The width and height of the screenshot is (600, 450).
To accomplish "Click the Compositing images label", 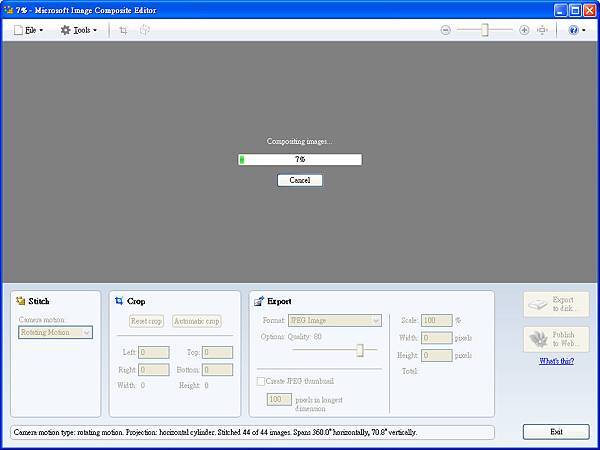I will click(x=300, y=141).
